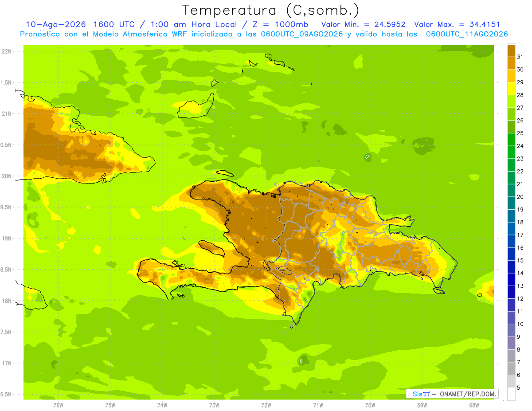Click the legend value 20
The image size is (532, 411).
click(520, 197)
